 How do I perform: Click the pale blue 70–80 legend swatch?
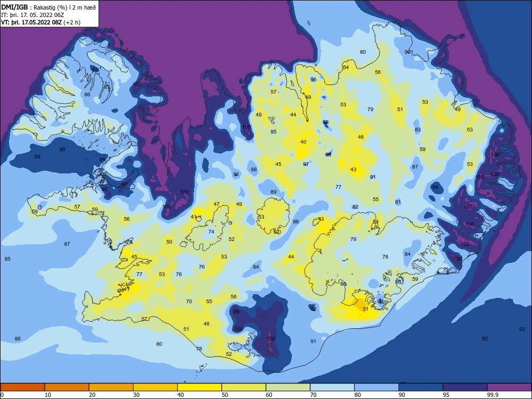332,387
